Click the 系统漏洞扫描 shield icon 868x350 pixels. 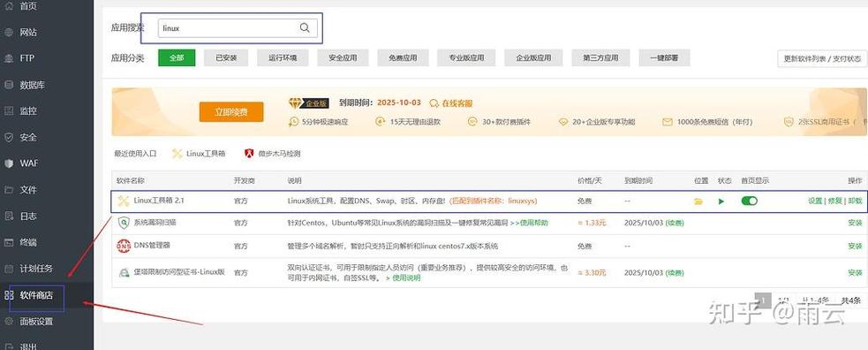point(123,223)
